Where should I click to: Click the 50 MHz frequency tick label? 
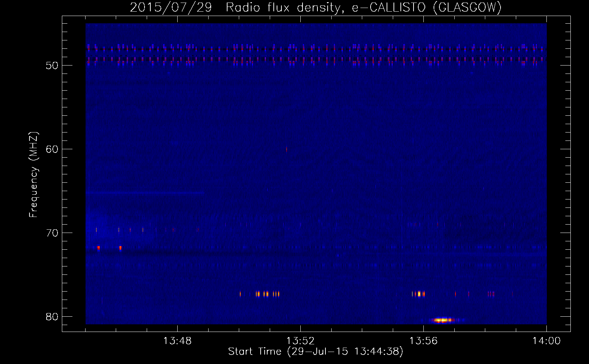52,66
